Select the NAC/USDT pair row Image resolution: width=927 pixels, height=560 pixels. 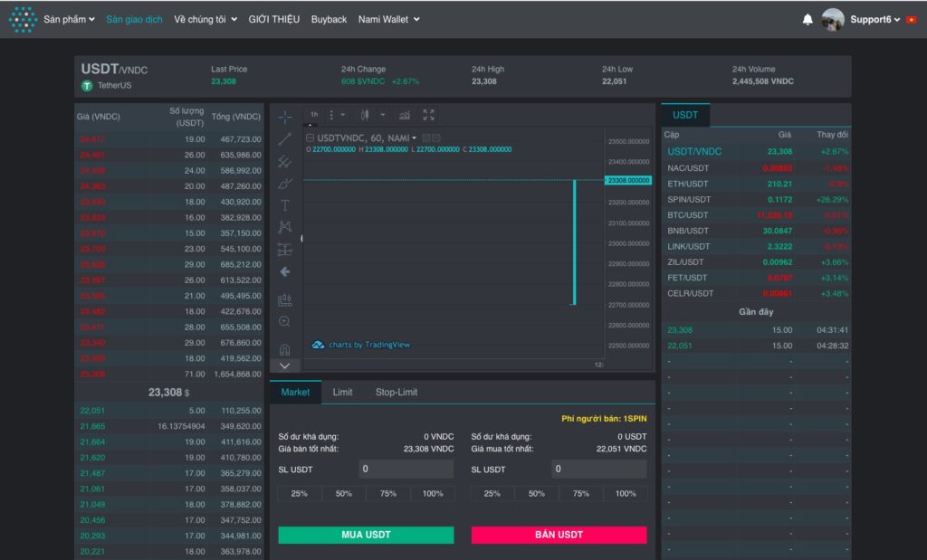(x=756, y=168)
